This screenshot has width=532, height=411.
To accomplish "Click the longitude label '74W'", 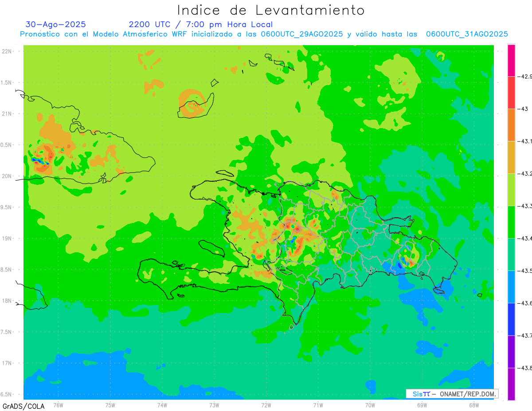I will click(x=162, y=405).
